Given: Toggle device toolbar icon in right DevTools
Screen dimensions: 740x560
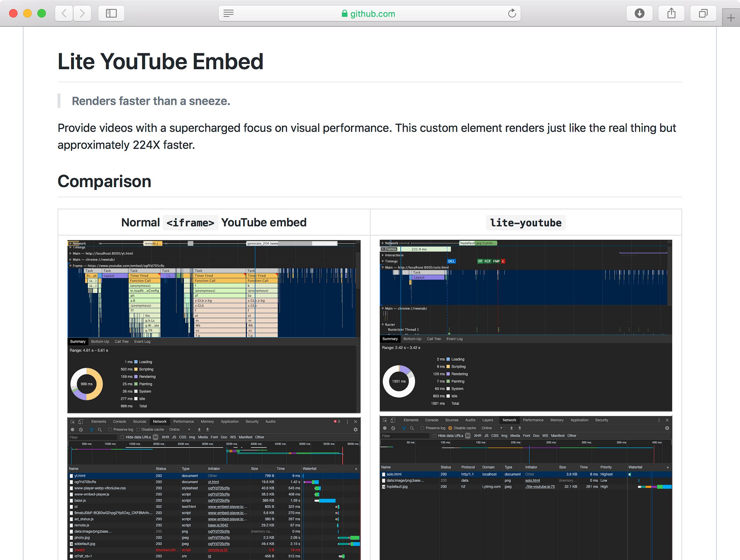Looking at the screenshot, I should (393, 420).
